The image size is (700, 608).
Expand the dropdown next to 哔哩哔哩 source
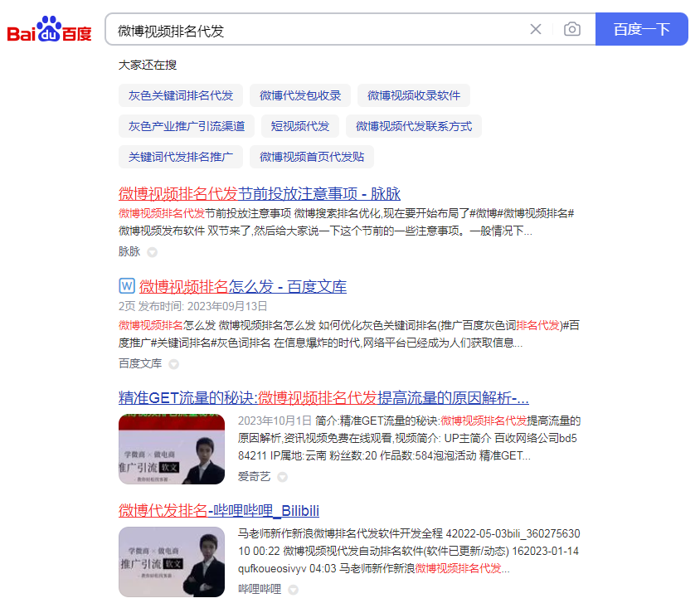pos(293,590)
